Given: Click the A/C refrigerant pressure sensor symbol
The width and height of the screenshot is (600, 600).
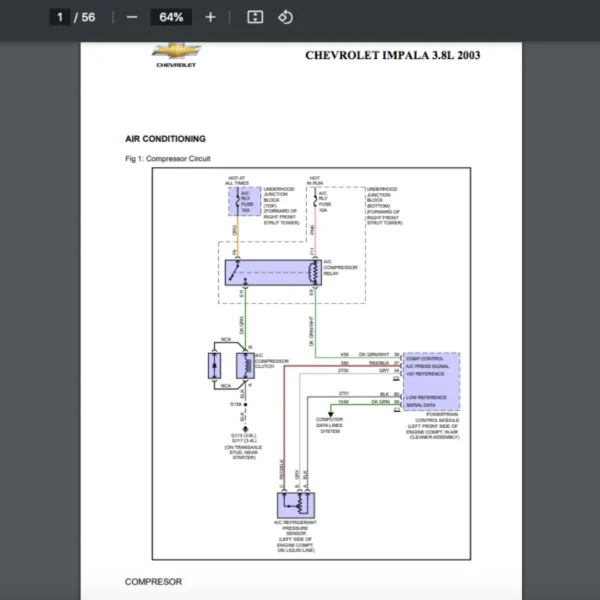Looking at the screenshot, I should click(294, 504).
